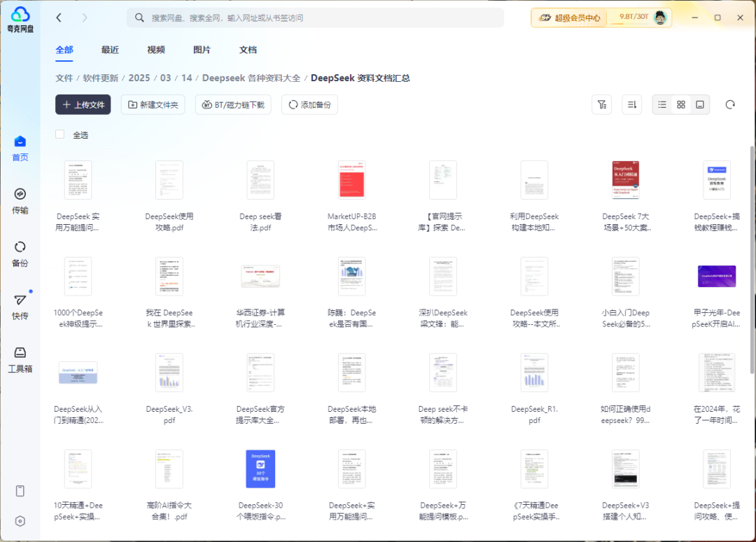Go to 03 breadcrumb
Viewport: 756px width, 542px height.
[x=165, y=78]
